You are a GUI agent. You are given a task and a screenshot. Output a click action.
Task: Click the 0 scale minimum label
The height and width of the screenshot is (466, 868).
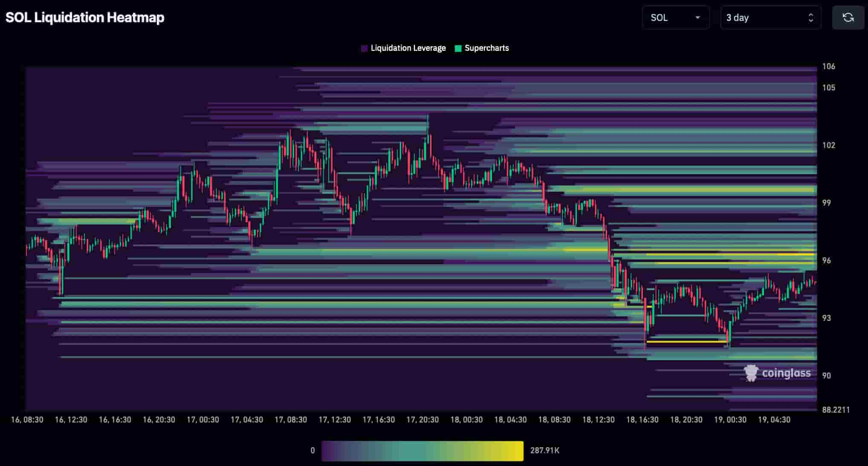(312, 450)
